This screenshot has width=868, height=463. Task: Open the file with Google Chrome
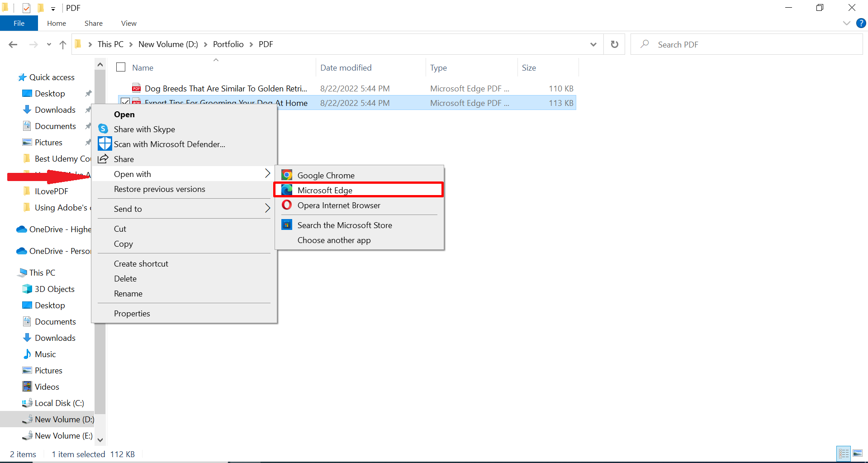(325, 175)
